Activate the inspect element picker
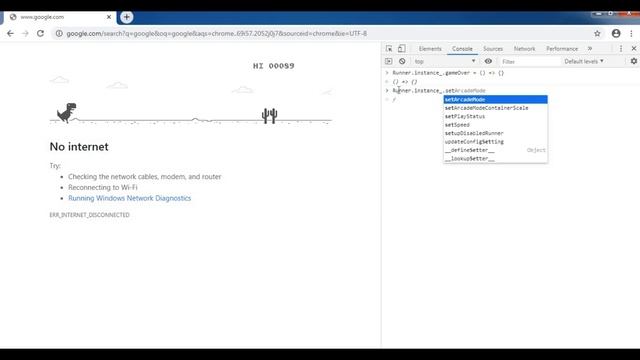This screenshot has height=360, width=640. coord(389,49)
